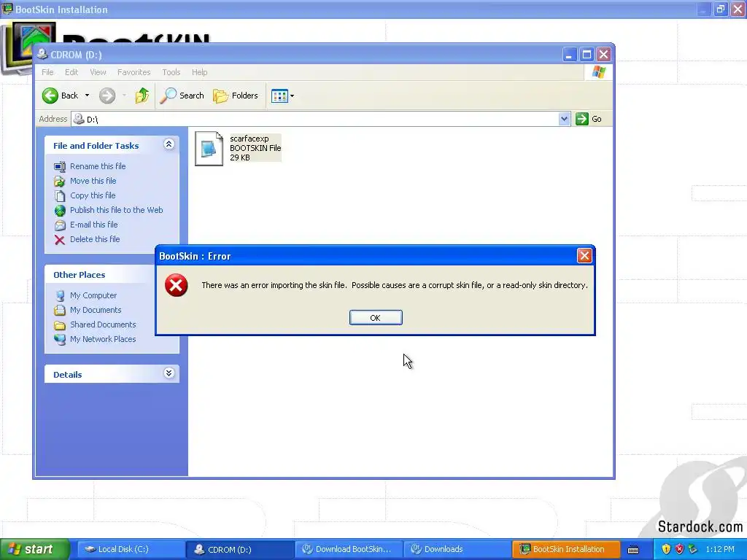Click the Shared Documents folder icon
The width and height of the screenshot is (747, 560).
point(60,325)
